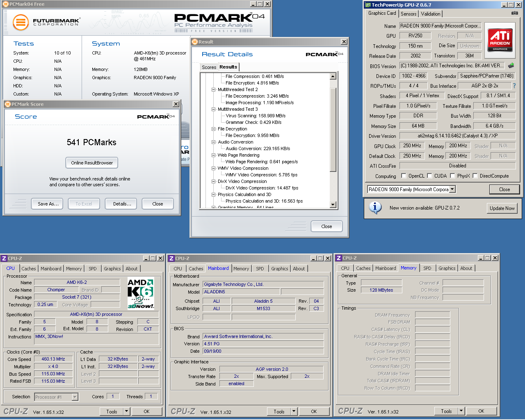The image size is (525, 420).
Task: Click Update Now in GPU-Z notice
Action: [x=502, y=208]
